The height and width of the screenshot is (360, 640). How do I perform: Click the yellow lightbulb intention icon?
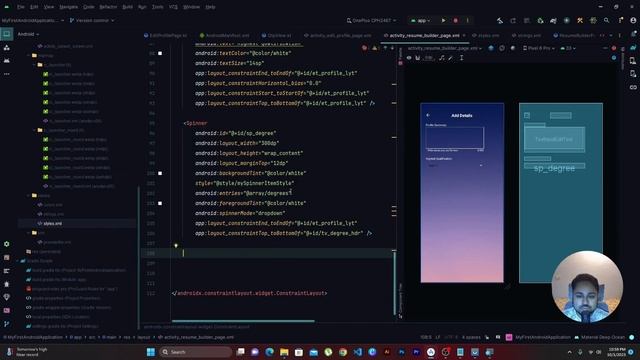(x=176, y=246)
